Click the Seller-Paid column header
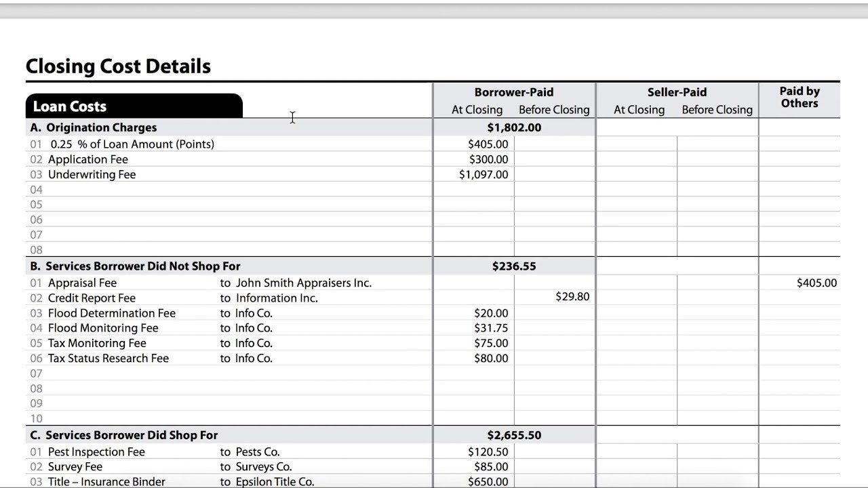The image size is (868, 488). tap(677, 92)
